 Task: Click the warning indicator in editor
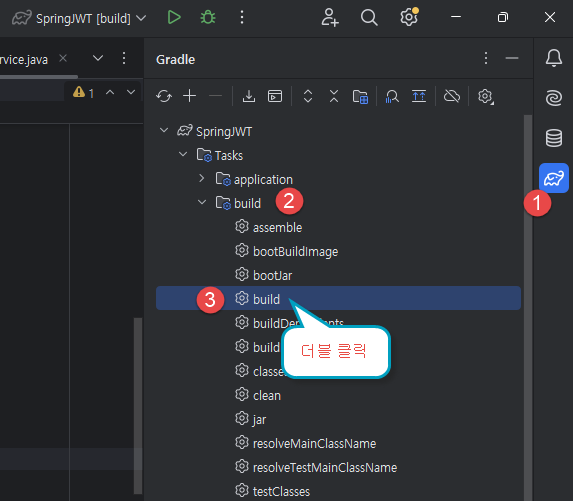click(x=83, y=93)
